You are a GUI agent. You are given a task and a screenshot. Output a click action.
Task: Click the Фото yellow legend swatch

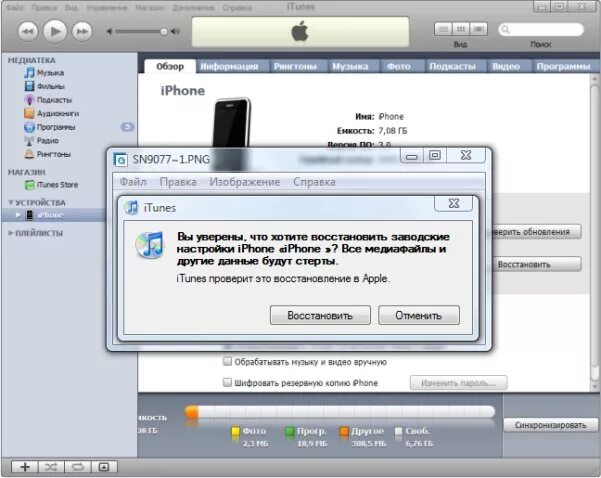(x=235, y=431)
